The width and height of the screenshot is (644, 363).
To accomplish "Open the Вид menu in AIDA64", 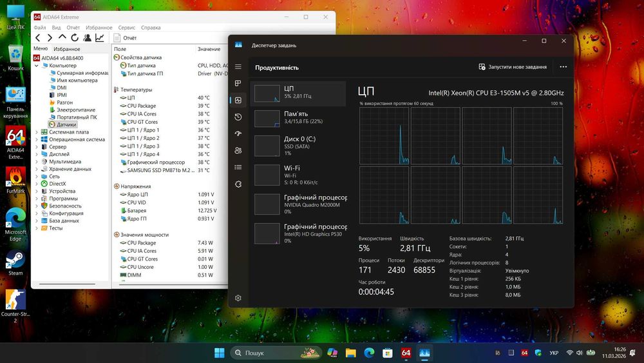I will coord(56,28).
